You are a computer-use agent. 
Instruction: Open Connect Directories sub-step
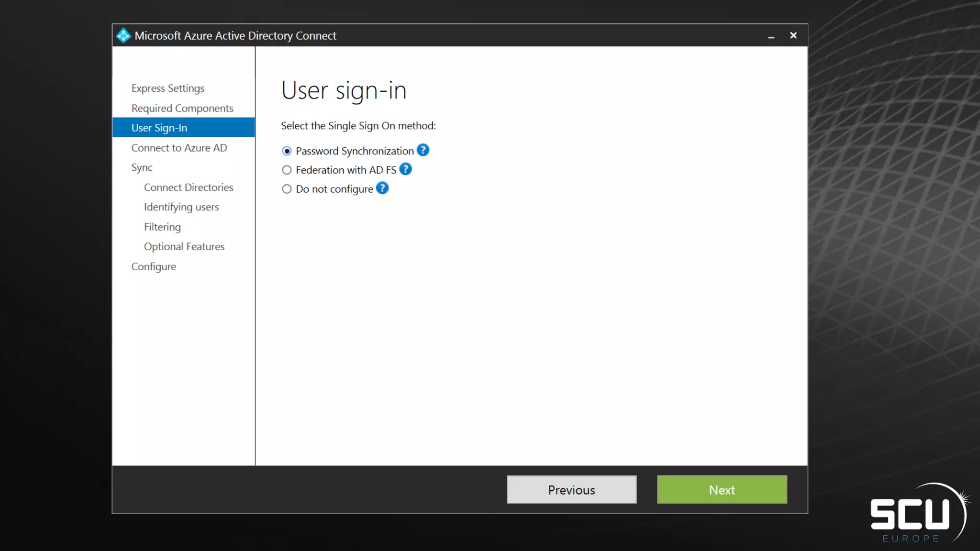click(x=189, y=187)
